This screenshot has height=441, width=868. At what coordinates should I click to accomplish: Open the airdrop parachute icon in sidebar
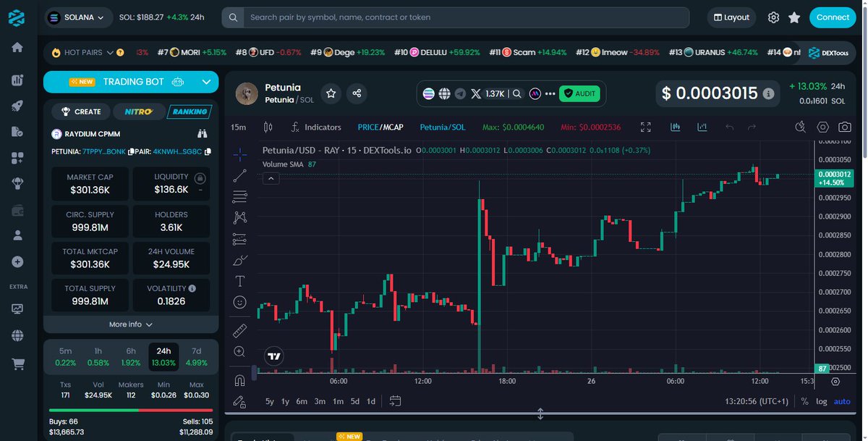(x=17, y=184)
